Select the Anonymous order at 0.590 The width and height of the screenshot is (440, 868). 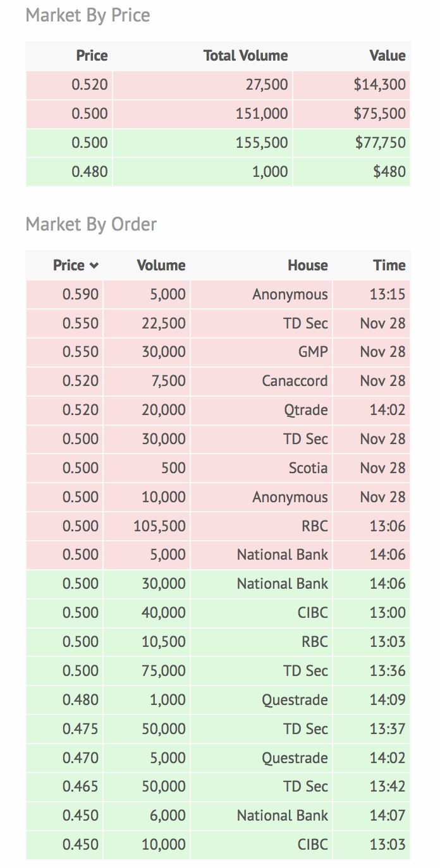coord(217,294)
